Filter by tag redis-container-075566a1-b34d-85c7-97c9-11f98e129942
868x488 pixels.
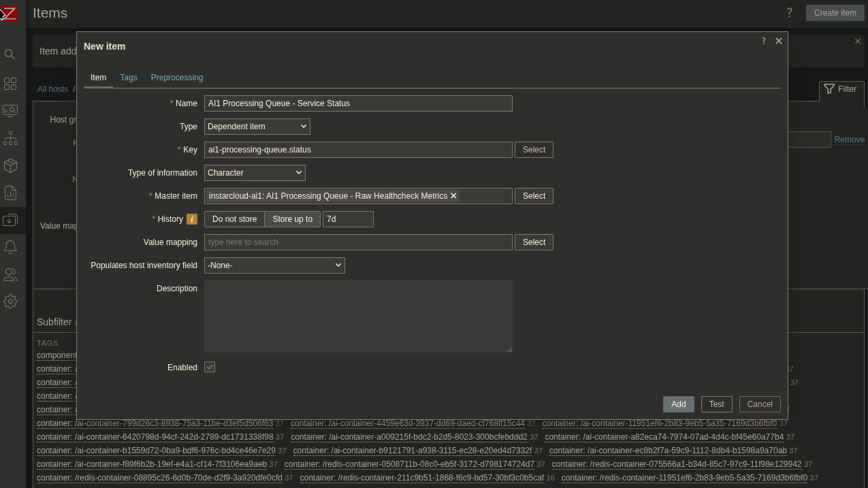pos(677,464)
